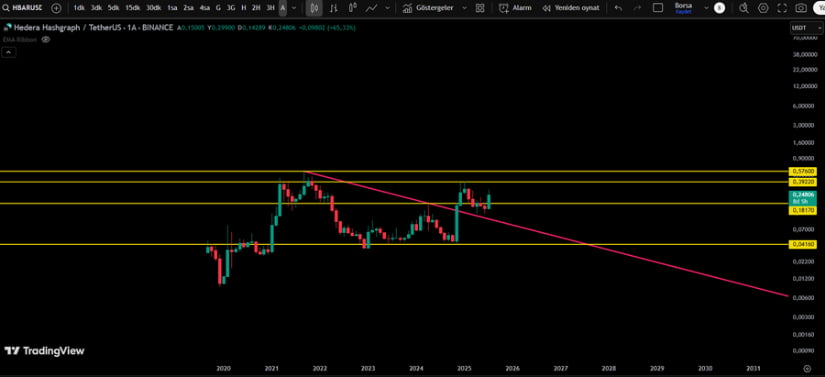Click the 0,18170 yellow price label
The height and width of the screenshot is (377, 825).
click(x=802, y=210)
